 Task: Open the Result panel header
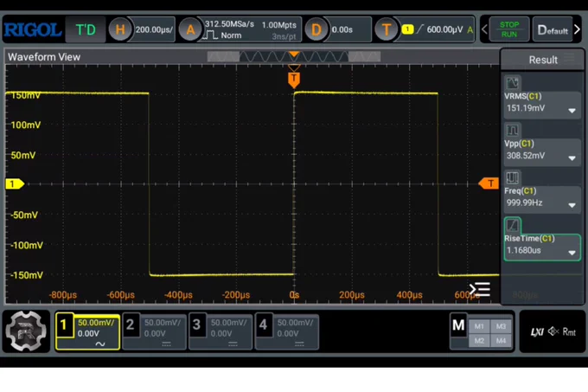point(543,60)
